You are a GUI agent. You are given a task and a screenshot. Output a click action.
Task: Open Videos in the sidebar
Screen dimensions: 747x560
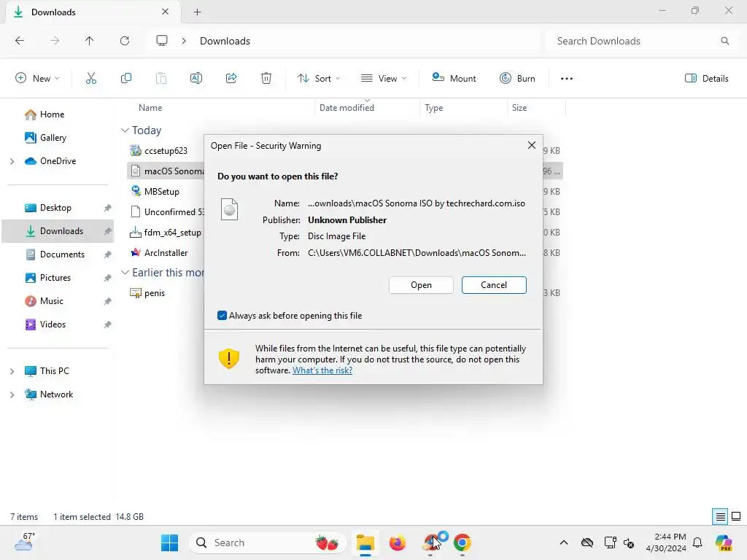coord(53,324)
